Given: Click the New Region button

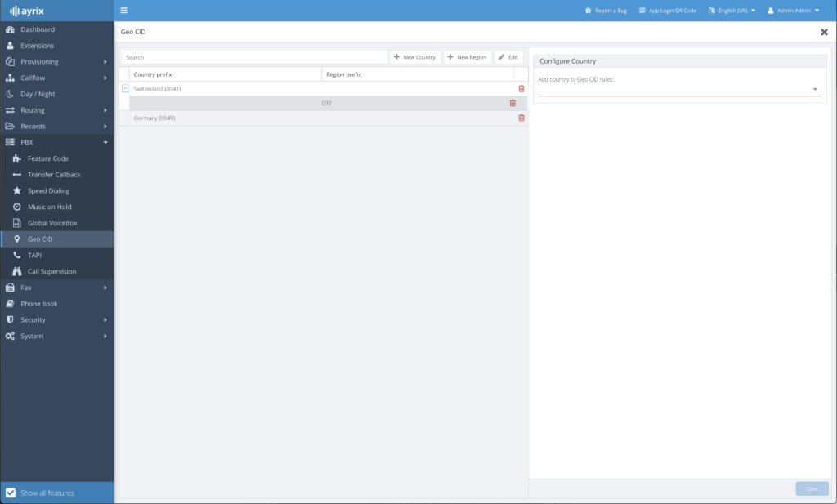Looking at the screenshot, I should point(467,57).
